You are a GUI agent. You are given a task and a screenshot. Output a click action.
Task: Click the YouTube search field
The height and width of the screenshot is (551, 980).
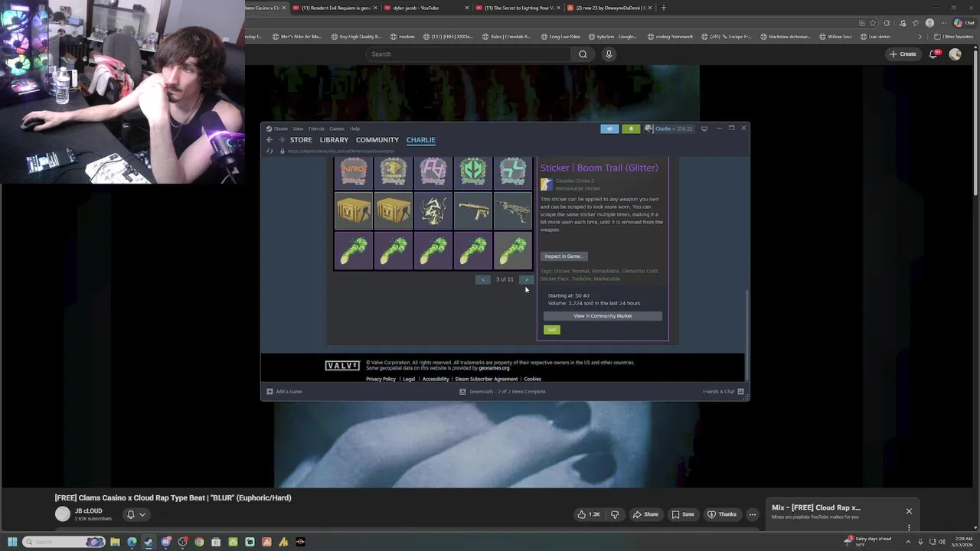pyautogui.click(x=469, y=54)
